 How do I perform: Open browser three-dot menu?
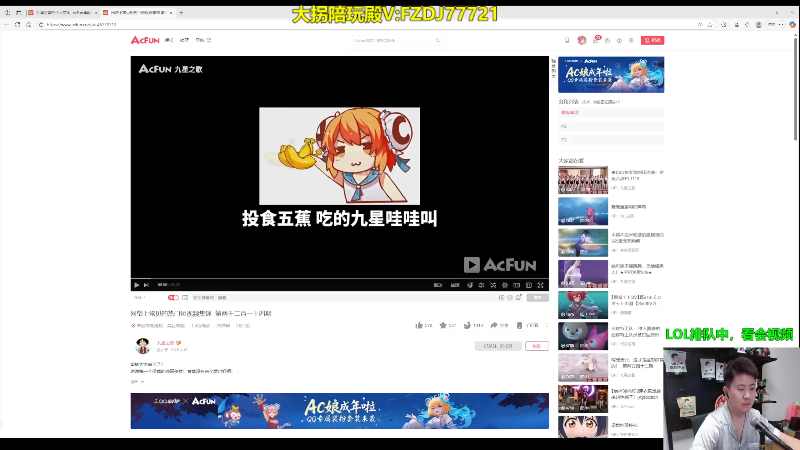click(x=781, y=24)
